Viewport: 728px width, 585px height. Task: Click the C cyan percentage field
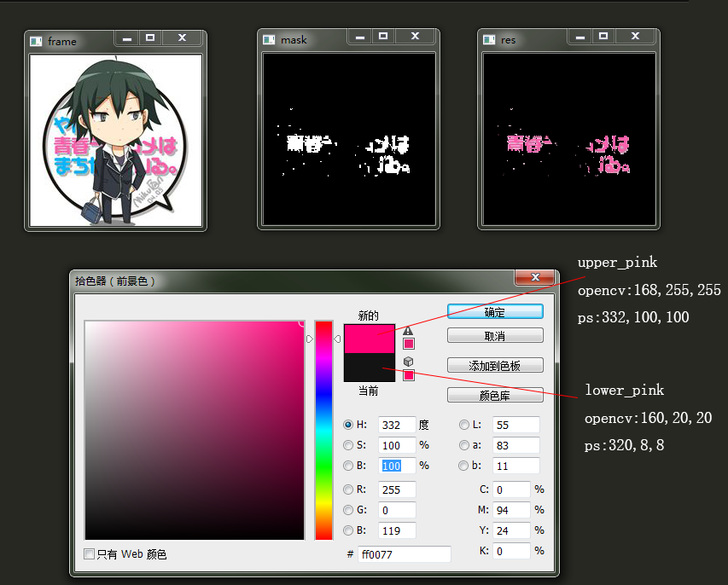tap(511, 489)
